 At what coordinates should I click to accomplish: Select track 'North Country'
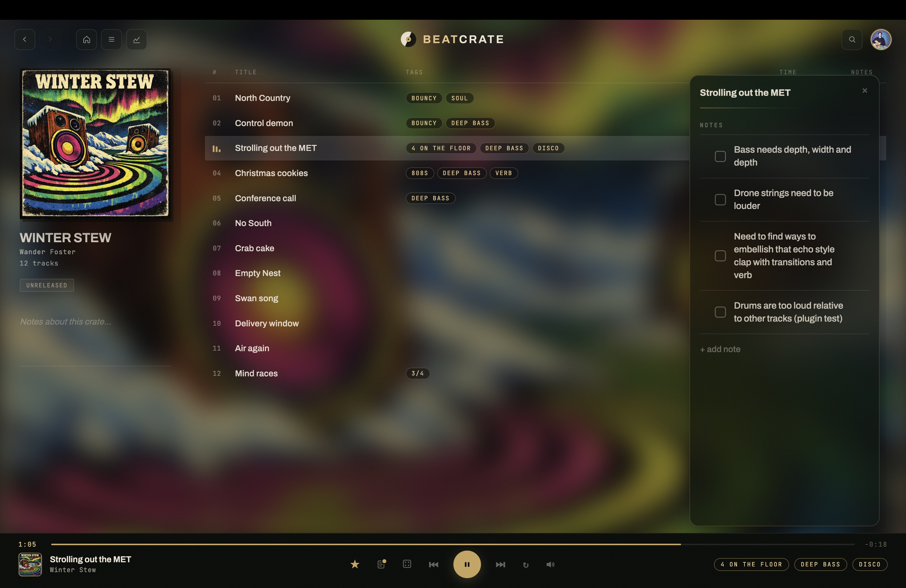coord(263,98)
